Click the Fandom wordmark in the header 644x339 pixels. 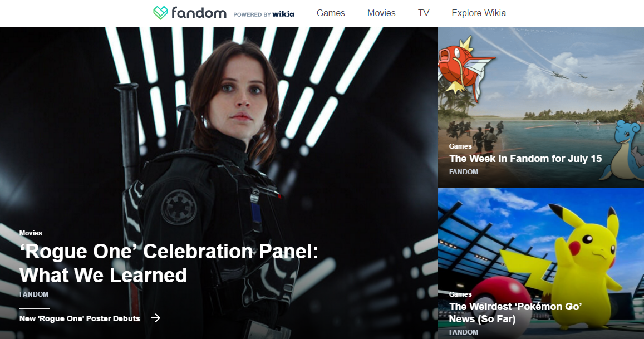point(199,13)
